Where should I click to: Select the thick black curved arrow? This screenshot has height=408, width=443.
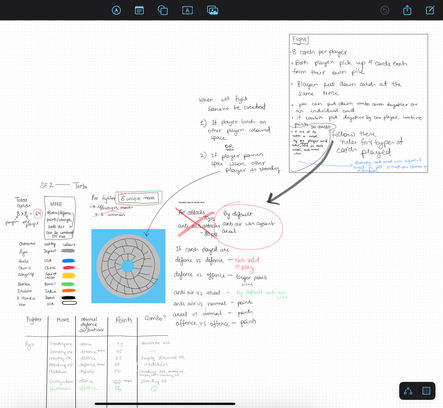(300, 173)
